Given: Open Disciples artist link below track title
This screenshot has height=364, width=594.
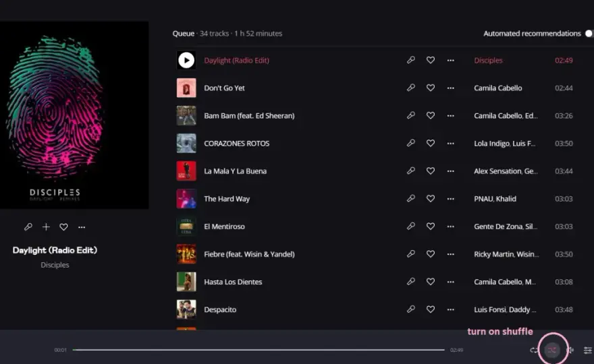Looking at the screenshot, I should pyautogui.click(x=55, y=265).
